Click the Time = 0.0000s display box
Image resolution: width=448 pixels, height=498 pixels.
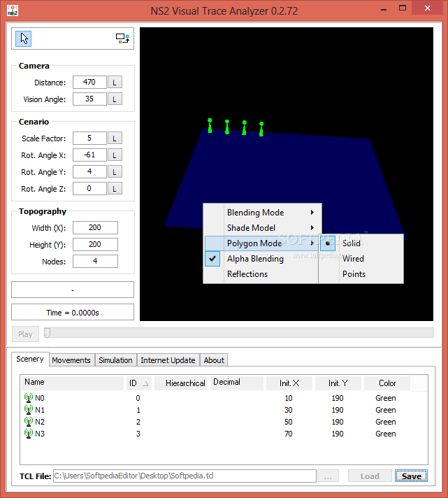73,313
